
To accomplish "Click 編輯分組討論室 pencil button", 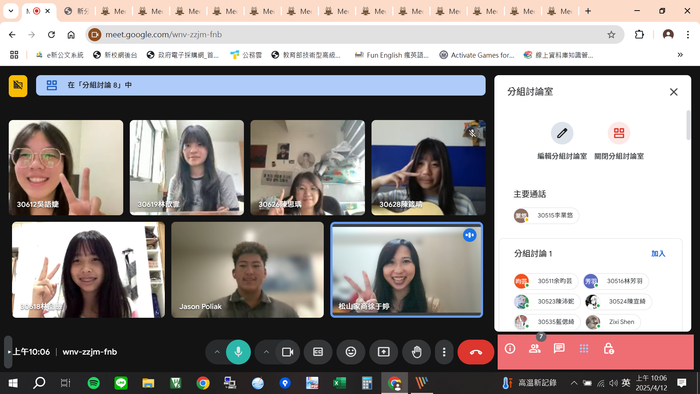I will click(562, 133).
